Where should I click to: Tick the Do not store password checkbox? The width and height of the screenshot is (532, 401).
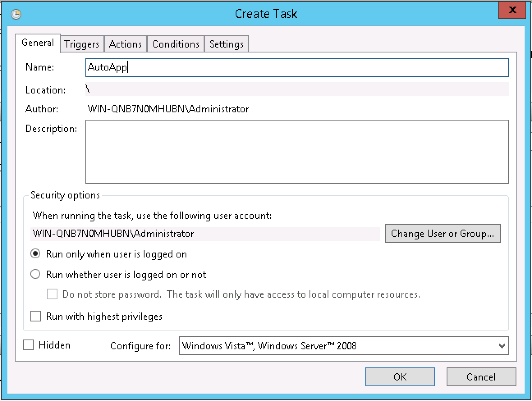pos(52,294)
